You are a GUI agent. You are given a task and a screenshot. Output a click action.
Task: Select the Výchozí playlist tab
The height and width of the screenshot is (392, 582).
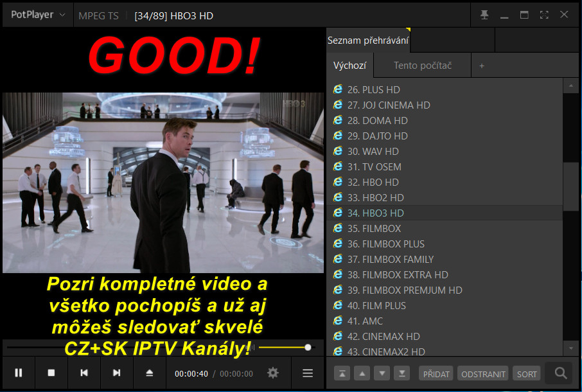[x=350, y=66]
